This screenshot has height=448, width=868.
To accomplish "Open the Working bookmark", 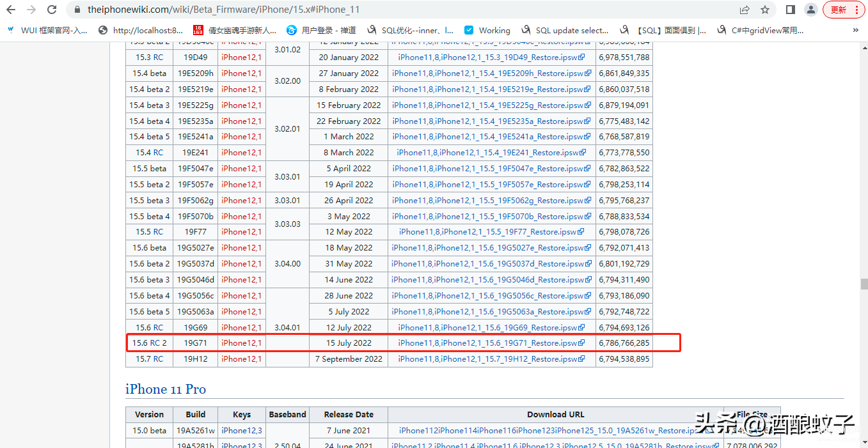I will tap(487, 30).
